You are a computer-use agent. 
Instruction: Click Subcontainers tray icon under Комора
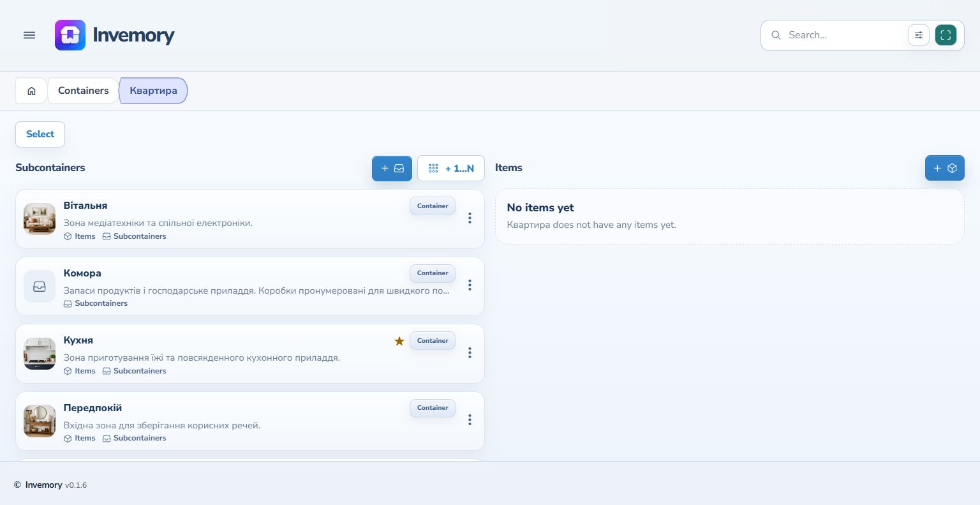[x=68, y=304]
